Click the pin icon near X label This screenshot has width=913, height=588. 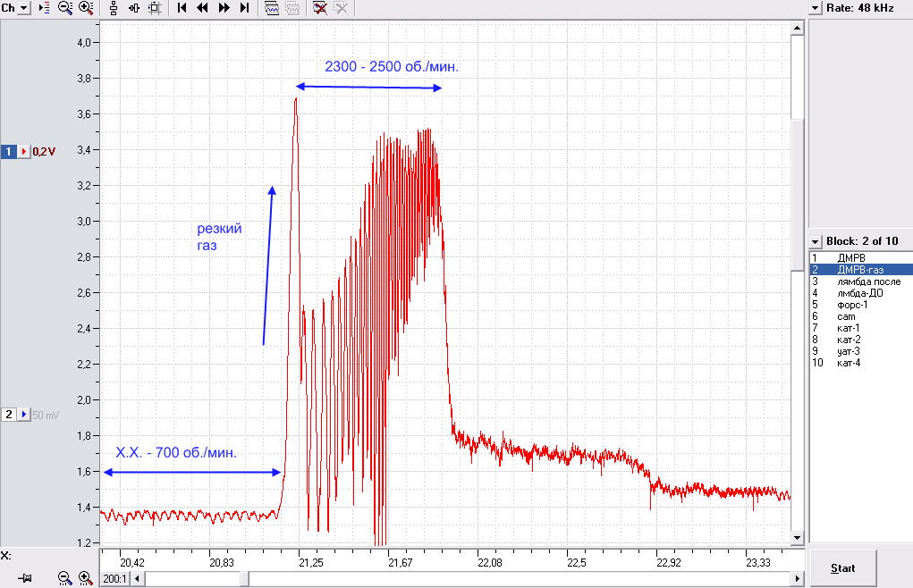tap(24, 578)
